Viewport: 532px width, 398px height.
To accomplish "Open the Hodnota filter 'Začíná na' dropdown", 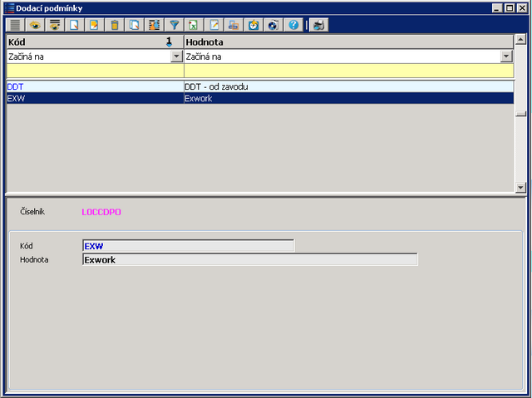I will [x=506, y=57].
